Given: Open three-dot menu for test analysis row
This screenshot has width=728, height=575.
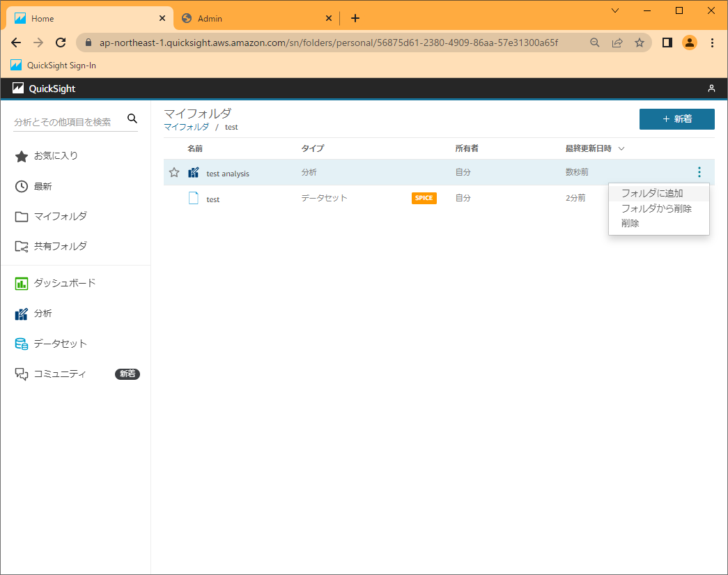Looking at the screenshot, I should [x=699, y=172].
